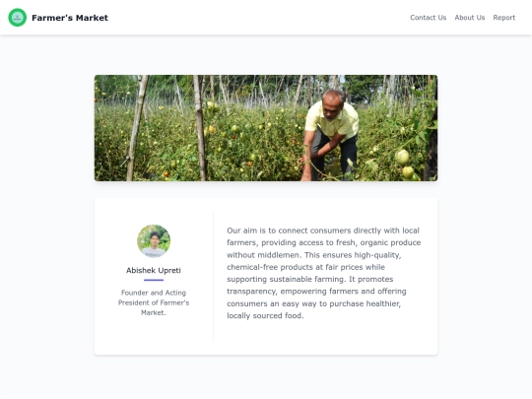This screenshot has width=532, height=399.
Task: Click the purple underline below the name
Action: [x=154, y=280]
